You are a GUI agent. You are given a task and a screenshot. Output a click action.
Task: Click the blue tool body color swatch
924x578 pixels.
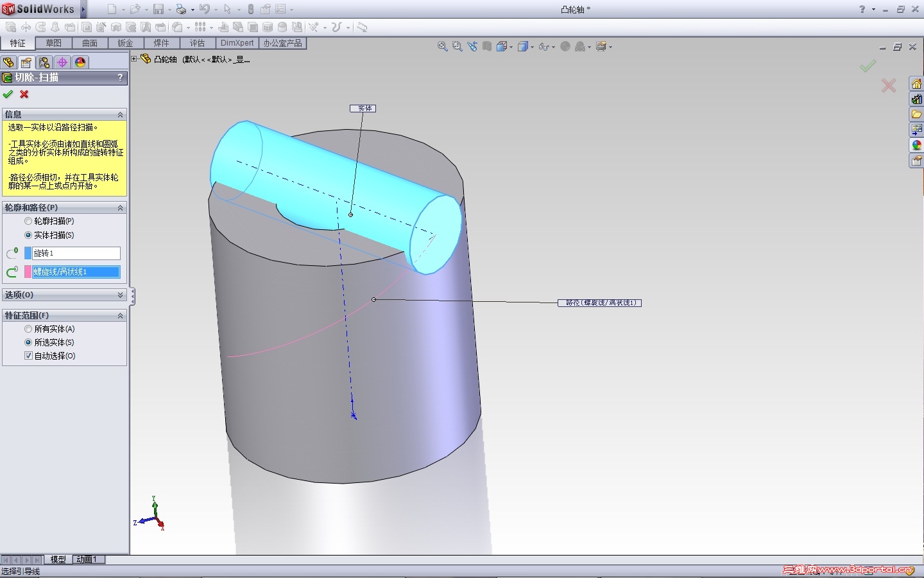(28, 253)
